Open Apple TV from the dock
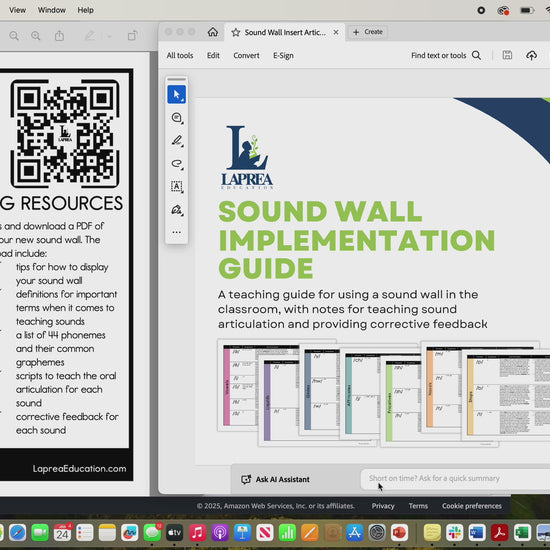The image size is (550, 550). 175,533
